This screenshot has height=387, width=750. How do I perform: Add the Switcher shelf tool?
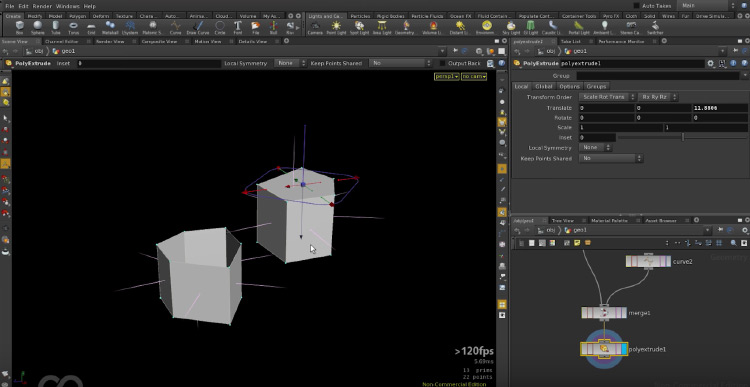(655, 28)
